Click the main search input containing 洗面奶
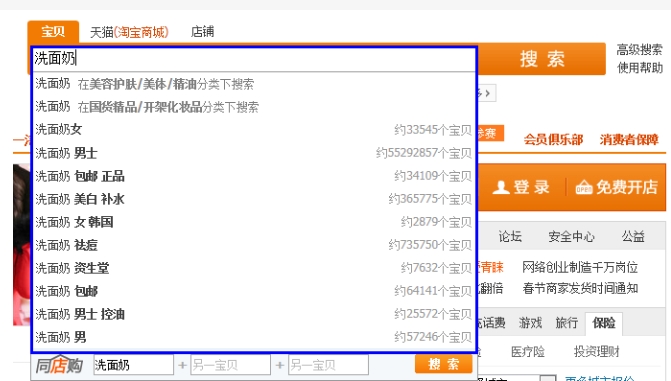This screenshot has width=671, height=381. click(x=254, y=59)
